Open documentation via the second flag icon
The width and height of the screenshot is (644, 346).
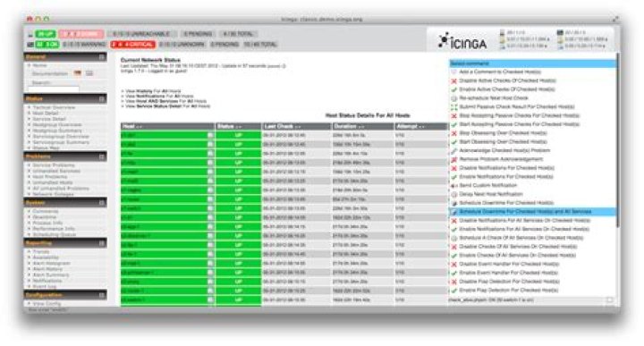(89, 73)
